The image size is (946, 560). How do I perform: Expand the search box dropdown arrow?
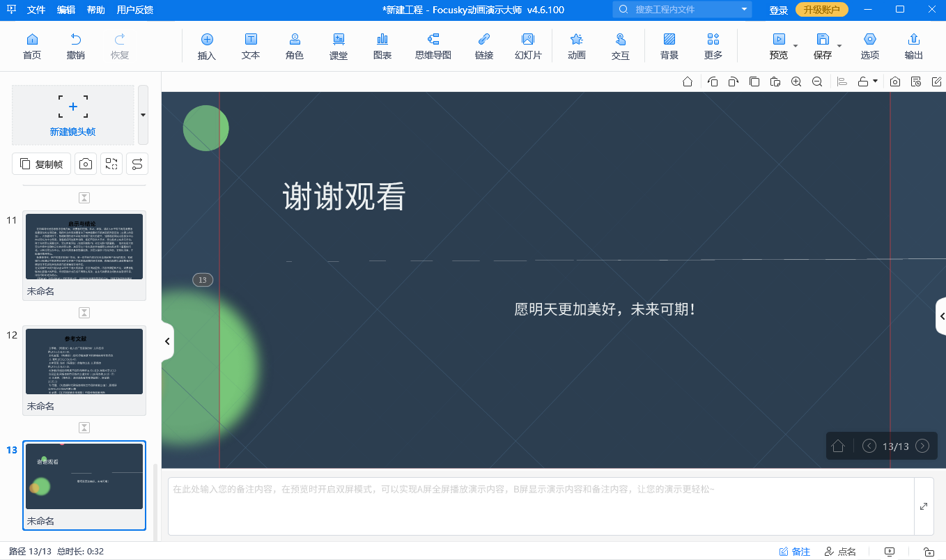[745, 10]
